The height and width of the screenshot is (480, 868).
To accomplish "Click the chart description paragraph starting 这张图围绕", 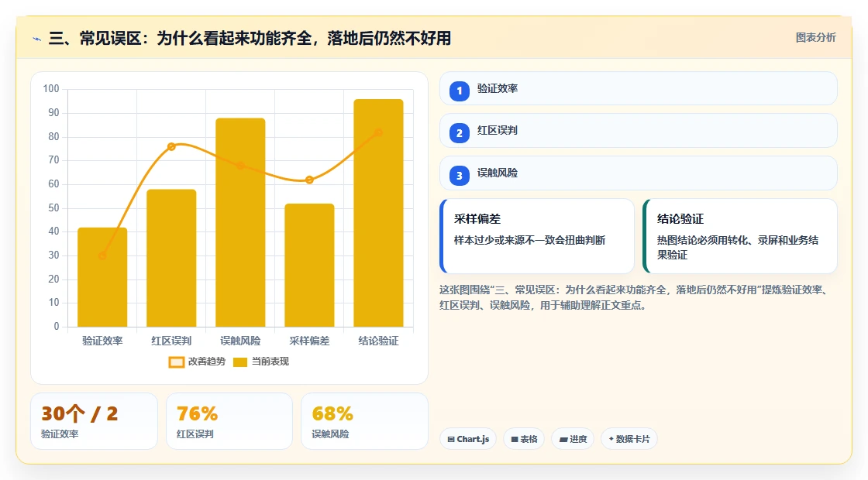I will click(x=635, y=297).
